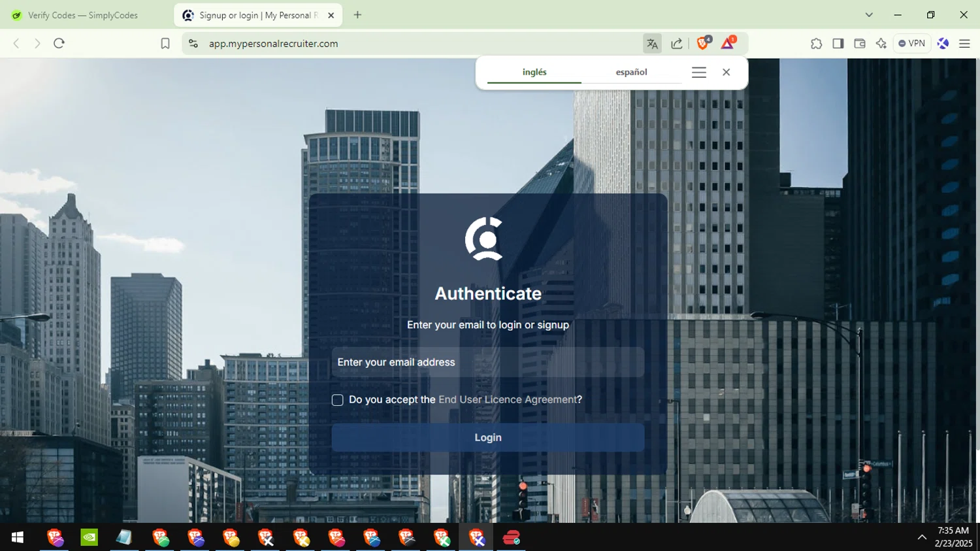The width and height of the screenshot is (980, 551).
Task: Click the address bar URL
Action: 274,44
